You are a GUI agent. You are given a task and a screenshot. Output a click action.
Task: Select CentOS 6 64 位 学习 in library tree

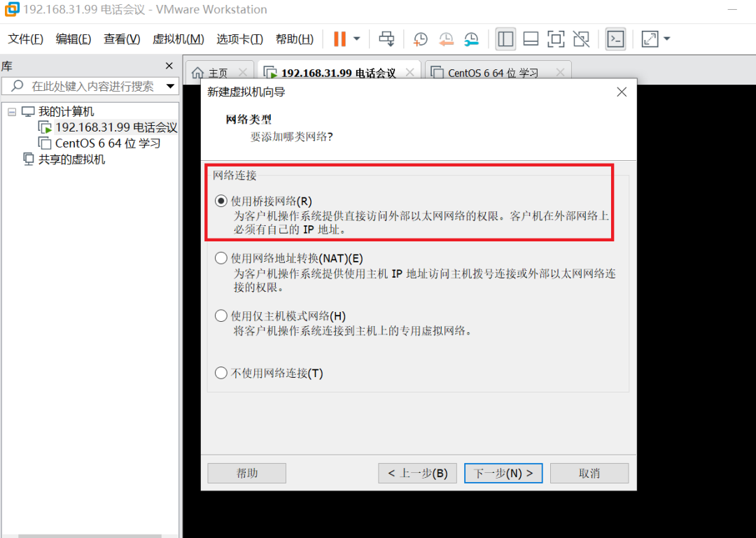point(108,143)
